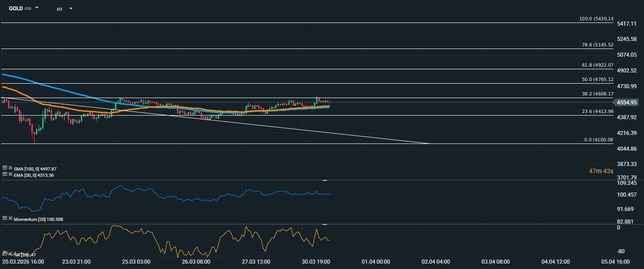This screenshot has height=269, width=644.
Task: Open the GOLD symbol dropdown arrow
Action: (37, 8)
